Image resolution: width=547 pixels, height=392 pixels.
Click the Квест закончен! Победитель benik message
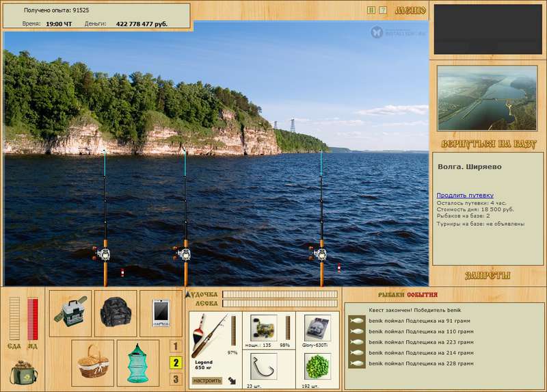tap(415, 310)
